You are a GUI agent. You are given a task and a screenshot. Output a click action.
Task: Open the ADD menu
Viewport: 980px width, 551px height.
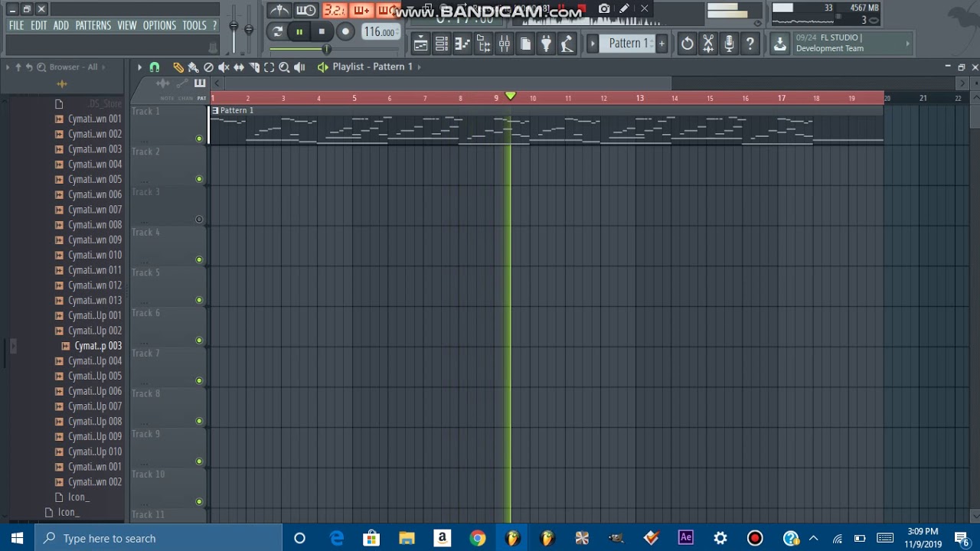pyautogui.click(x=61, y=25)
